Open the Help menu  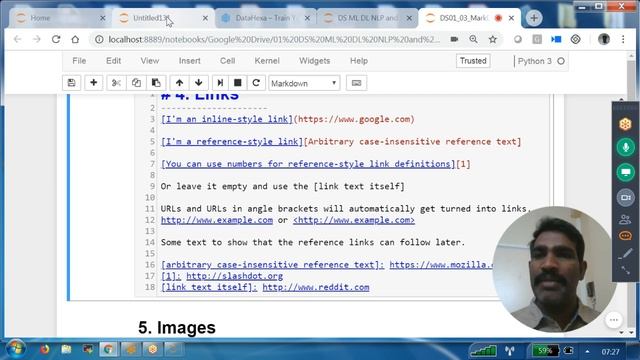[x=359, y=61]
